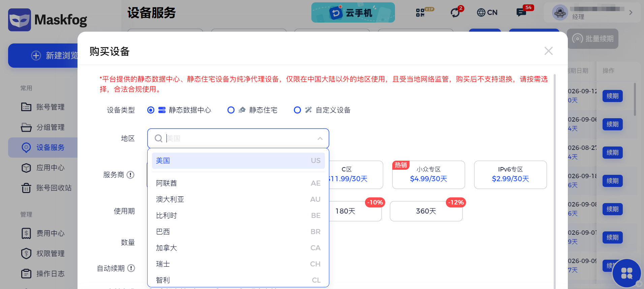The image size is (644, 289).
Task: Collapse the region dropdown arrow
Action: tap(320, 138)
